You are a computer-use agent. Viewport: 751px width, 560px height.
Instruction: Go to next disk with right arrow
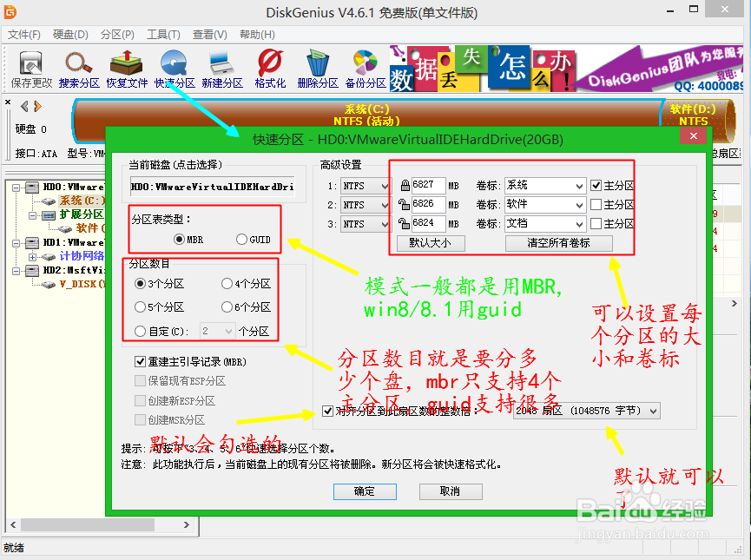38,106
